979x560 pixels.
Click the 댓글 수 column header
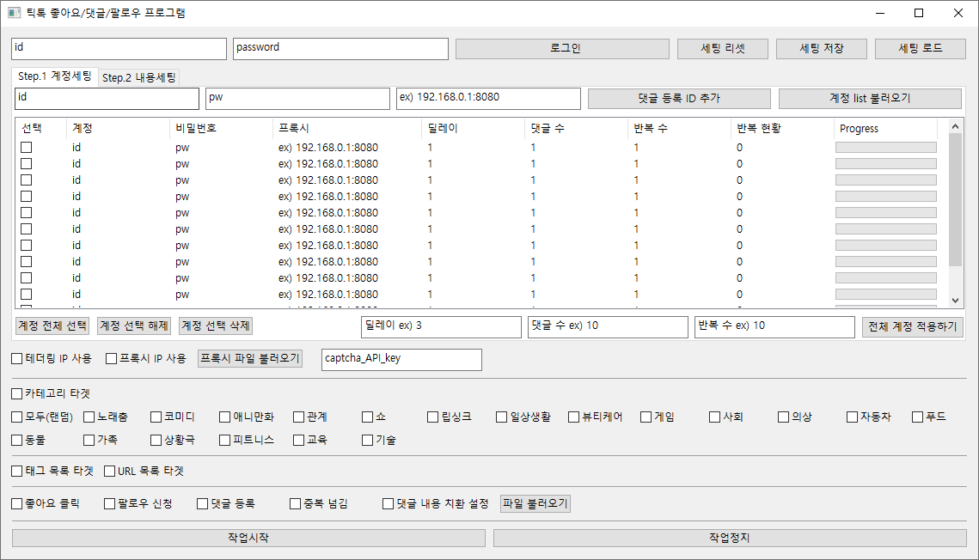click(576, 129)
